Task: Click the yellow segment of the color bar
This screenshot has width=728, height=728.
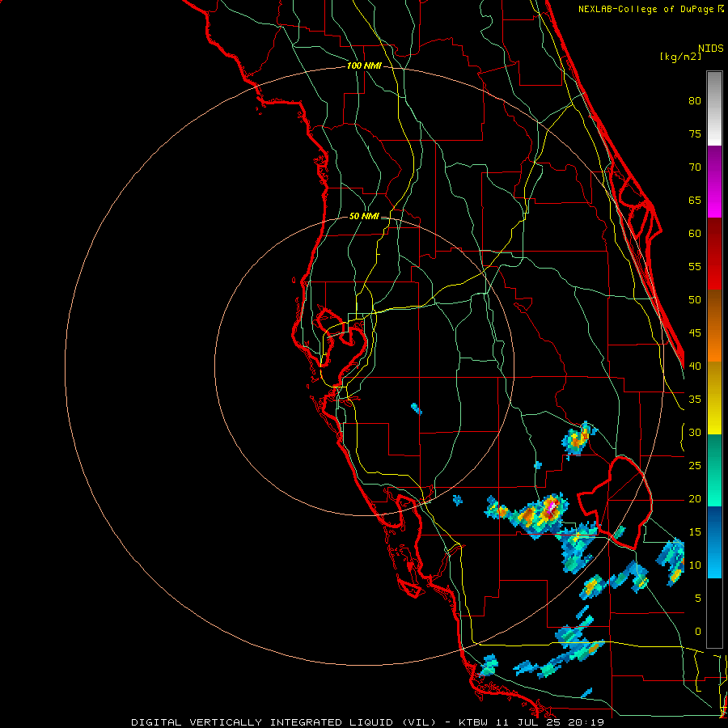Action: [714, 398]
